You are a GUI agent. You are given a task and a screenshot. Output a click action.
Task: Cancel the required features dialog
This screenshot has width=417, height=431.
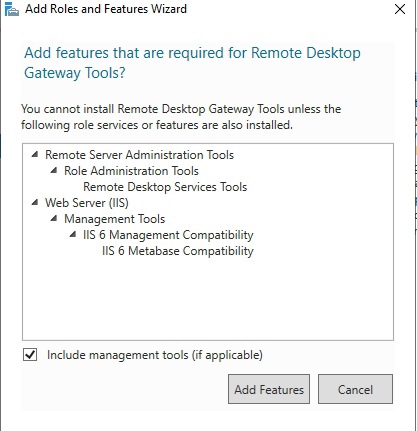point(355,389)
